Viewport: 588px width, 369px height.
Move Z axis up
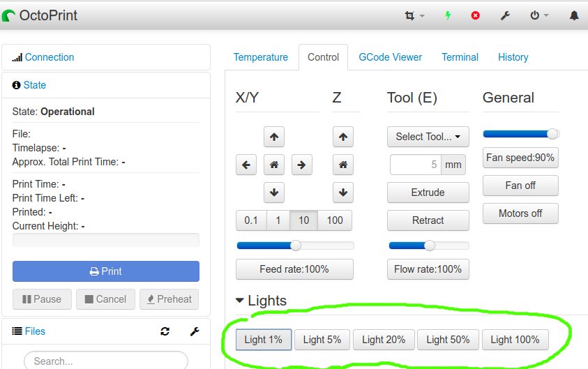(x=343, y=137)
